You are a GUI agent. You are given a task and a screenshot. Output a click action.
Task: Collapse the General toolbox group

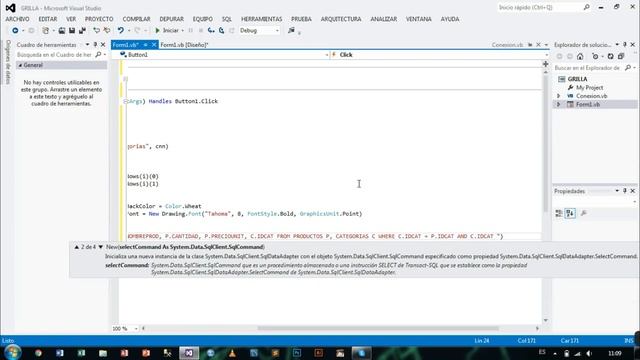tap(20, 65)
